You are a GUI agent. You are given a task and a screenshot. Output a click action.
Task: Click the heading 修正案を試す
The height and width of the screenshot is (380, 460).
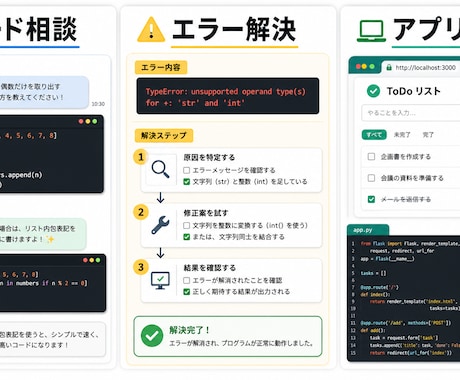point(206,213)
